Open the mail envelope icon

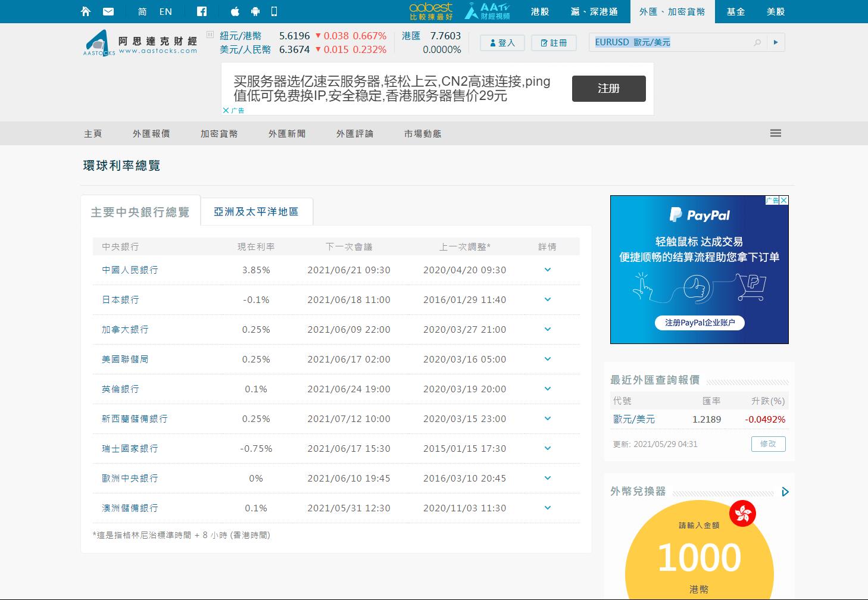click(x=108, y=11)
